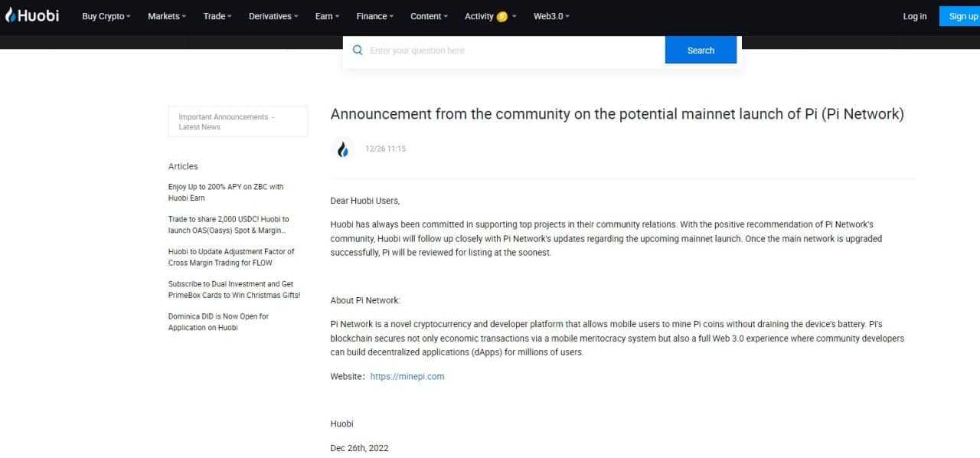The width and height of the screenshot is (980, 458).
Task: Expand the Markets menu
Action: [x=167, y=16]
